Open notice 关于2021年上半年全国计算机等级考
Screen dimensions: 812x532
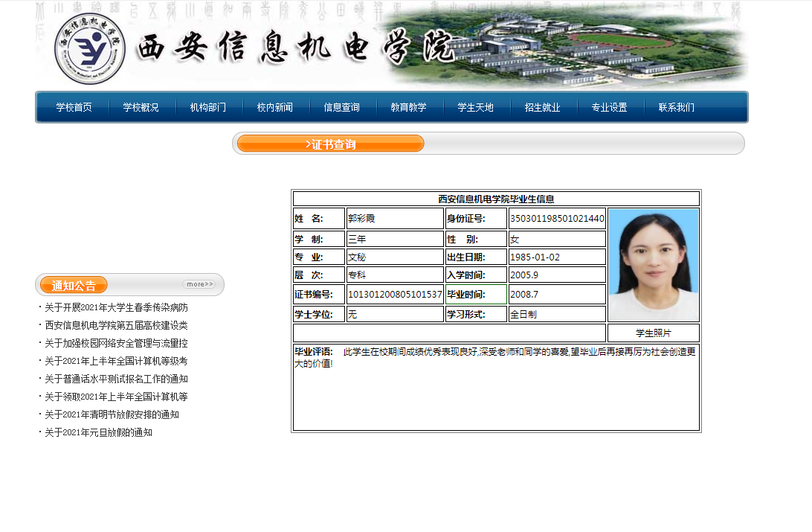(x=116, y=361)
